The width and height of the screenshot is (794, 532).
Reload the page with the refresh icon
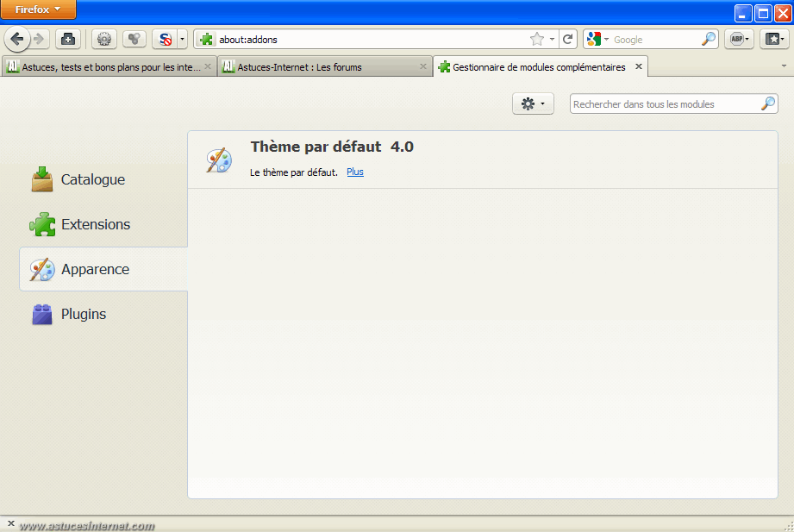(x=567, y=39)
